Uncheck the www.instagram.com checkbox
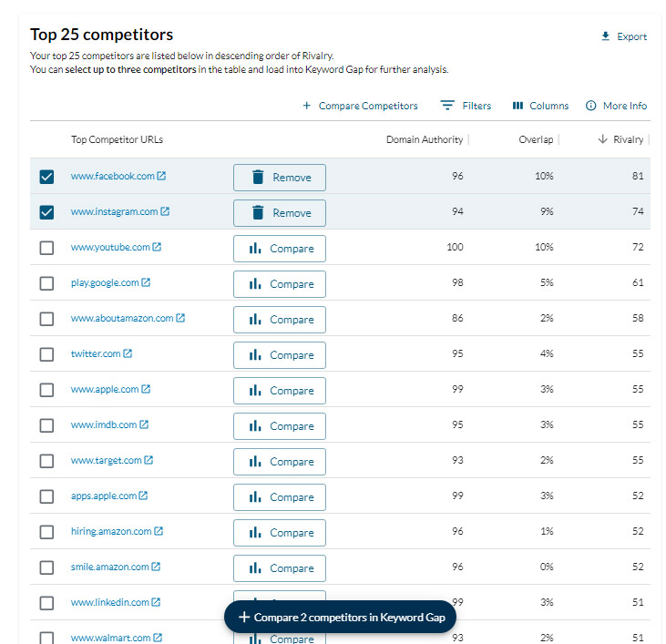Screen dimensions: 666x644 coord(46,212)
